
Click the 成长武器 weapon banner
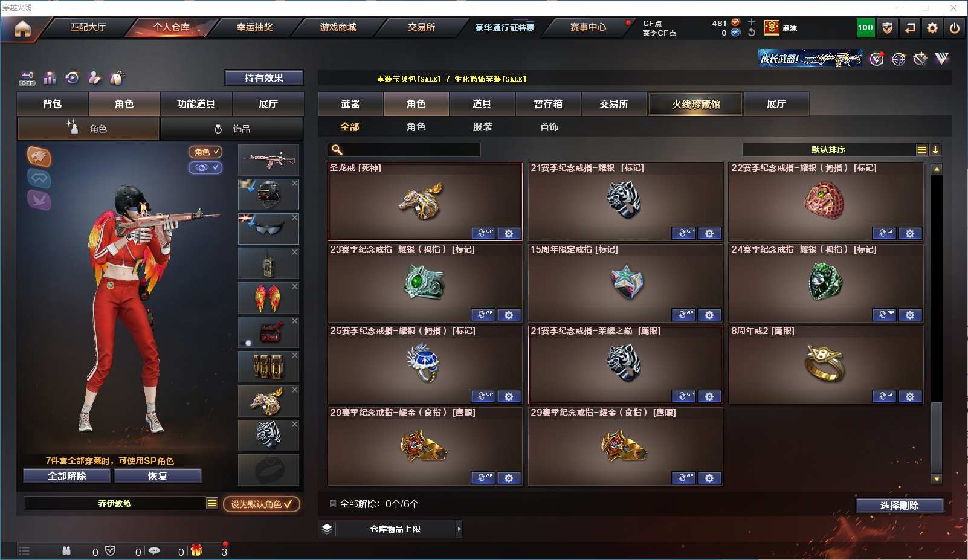[810, 59]
